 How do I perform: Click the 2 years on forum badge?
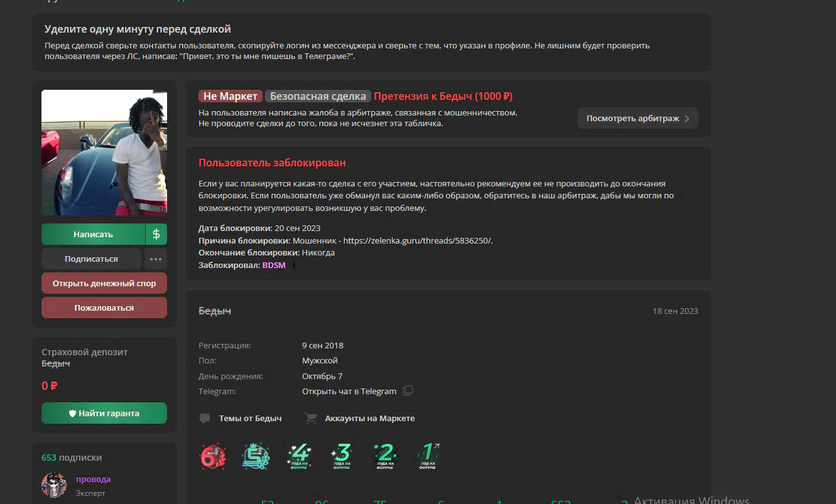[385, 456]
